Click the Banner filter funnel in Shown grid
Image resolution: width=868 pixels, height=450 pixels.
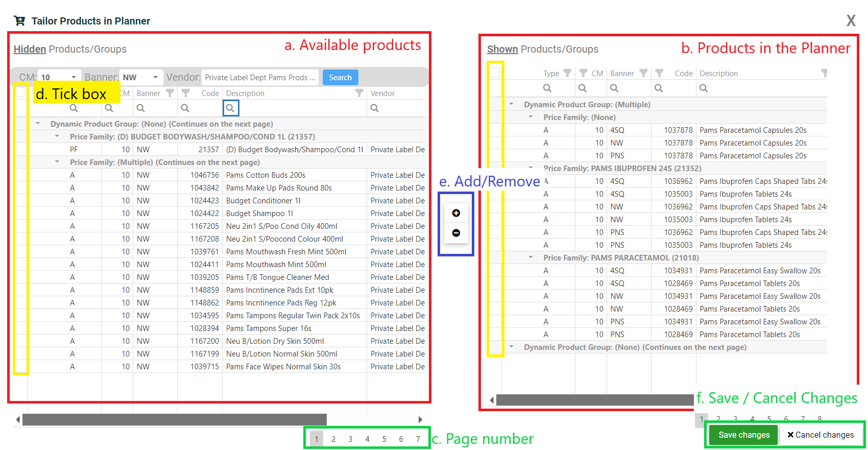pyautogui.click(x=643, y=73)
